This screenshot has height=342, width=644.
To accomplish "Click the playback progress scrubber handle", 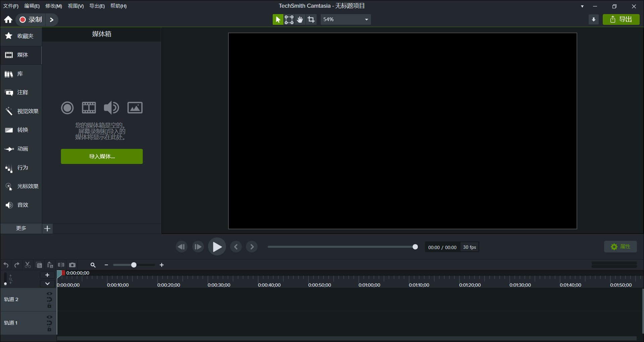I will point(415,247).
